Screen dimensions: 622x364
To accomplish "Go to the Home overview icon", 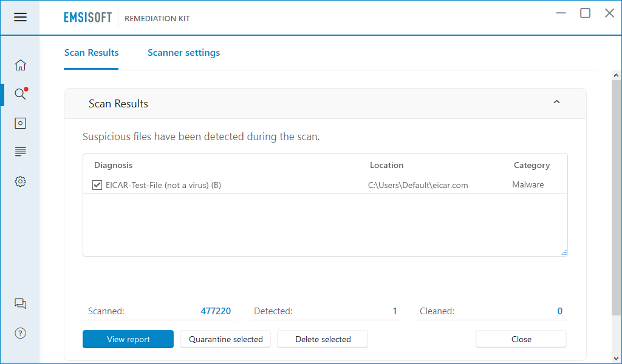I will pos(20,65).
